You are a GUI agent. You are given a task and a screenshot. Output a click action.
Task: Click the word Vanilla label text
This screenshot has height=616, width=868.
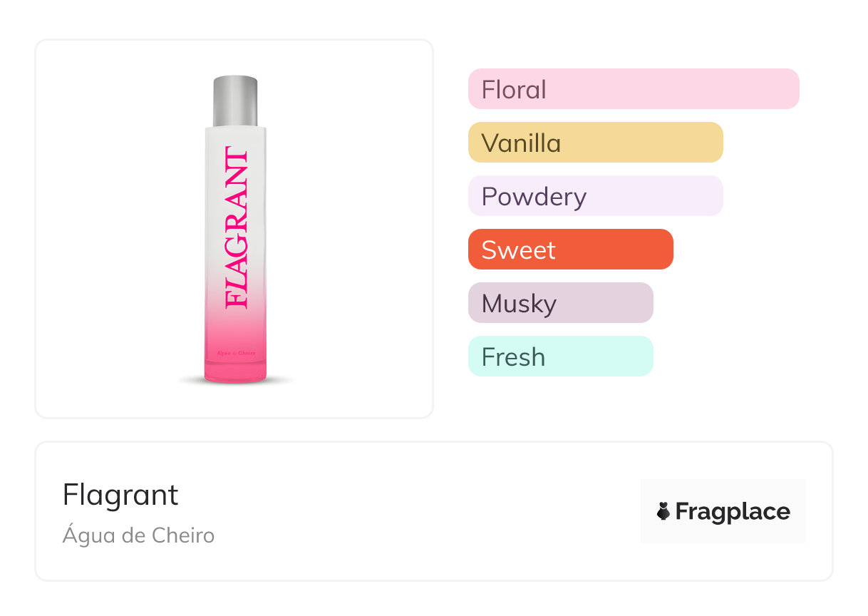[521, 143]
